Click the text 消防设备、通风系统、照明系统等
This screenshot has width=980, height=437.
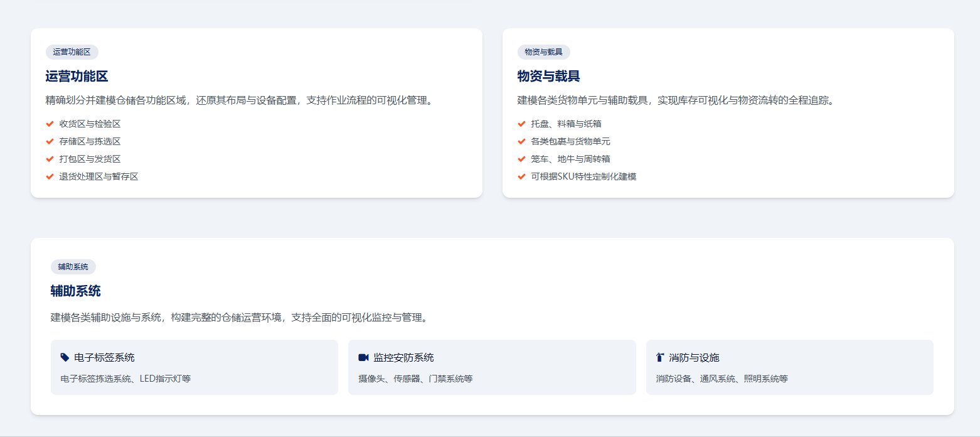(722, 379)
